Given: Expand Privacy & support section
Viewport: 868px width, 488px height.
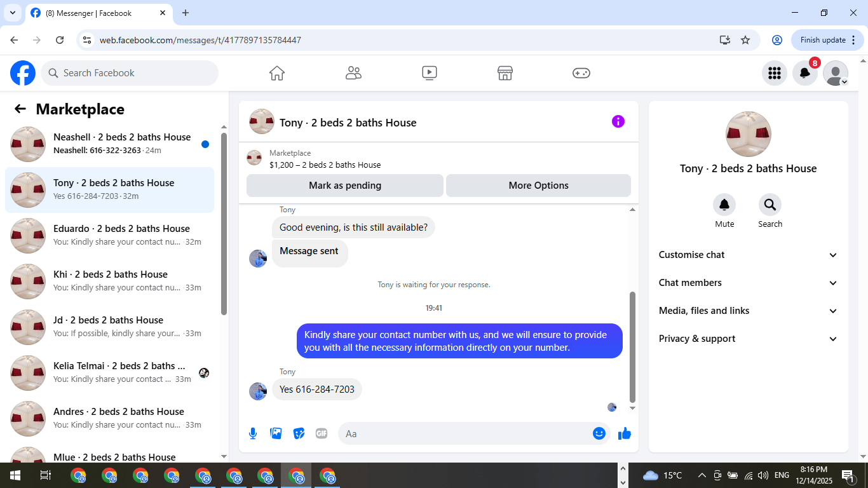Looking at the screenshot, I should click(x=749, y=339).
